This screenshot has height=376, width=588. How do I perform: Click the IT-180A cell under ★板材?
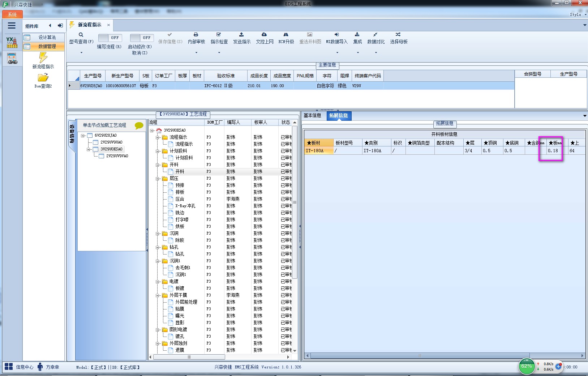[319, 151]
